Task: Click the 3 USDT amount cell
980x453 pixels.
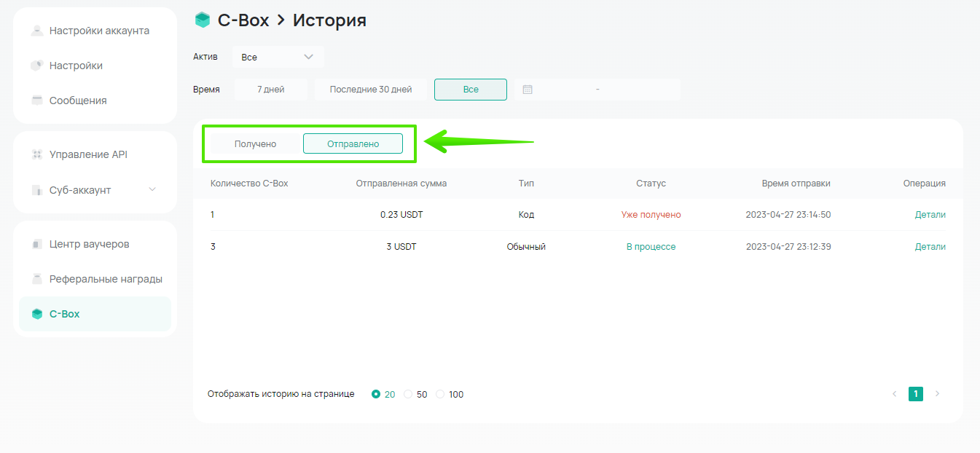Action: click(x=401, y=247)
